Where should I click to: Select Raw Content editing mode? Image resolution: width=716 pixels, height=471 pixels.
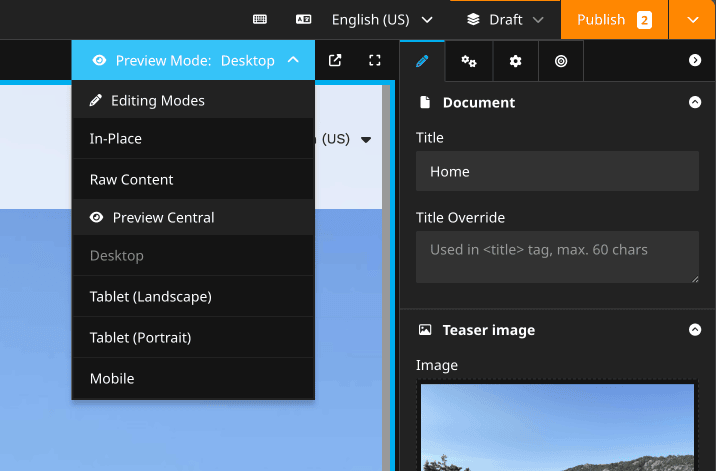193,179
